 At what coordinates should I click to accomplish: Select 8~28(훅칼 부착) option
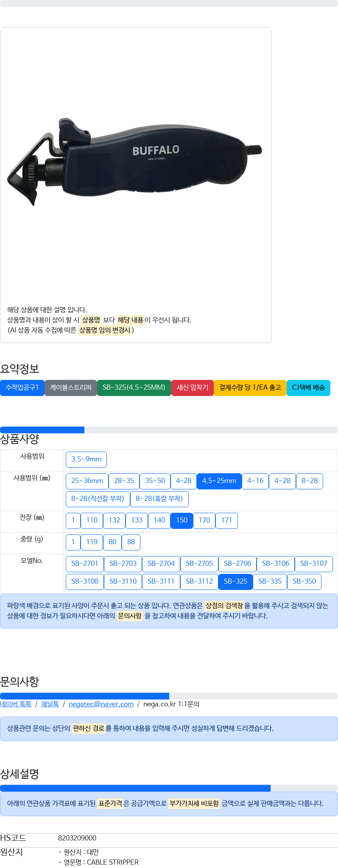tap(159, 499)
